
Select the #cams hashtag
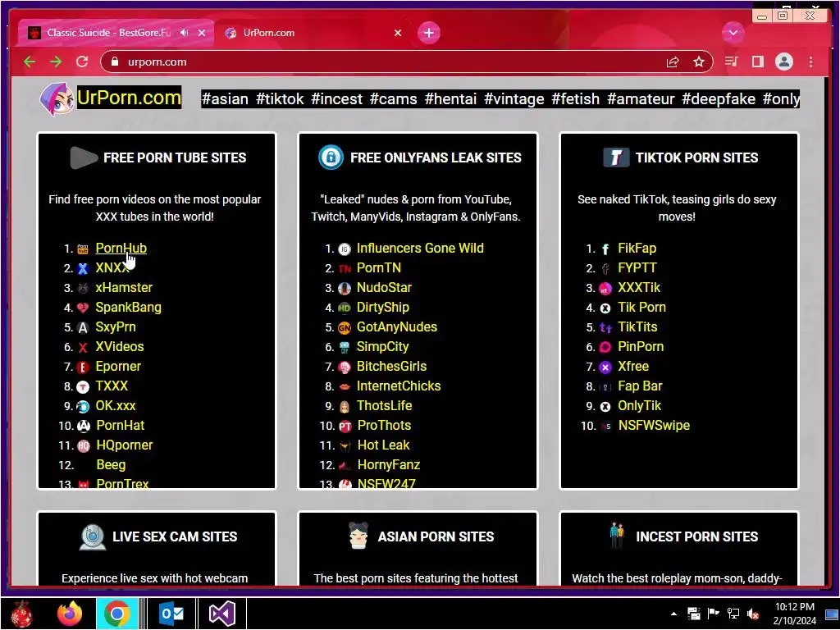tap(394, 99)
